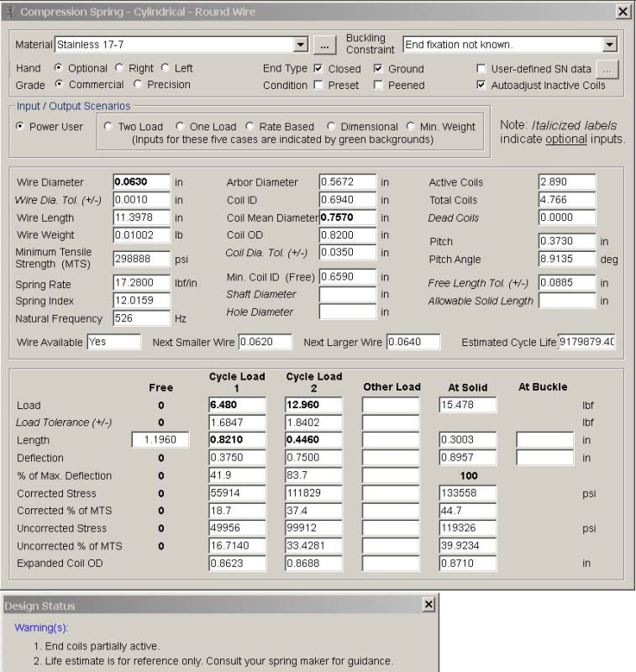The height and width of the screenshot is (672, 636).
Task: Click the Natural Frequency field
Action: pos(141,318)
